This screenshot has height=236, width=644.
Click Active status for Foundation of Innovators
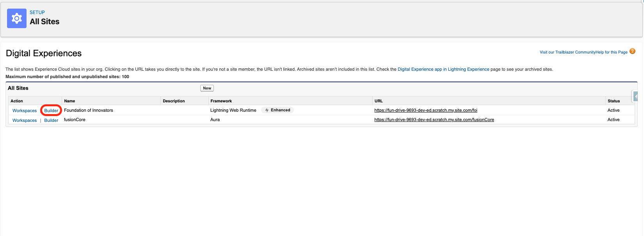[614, 110]
